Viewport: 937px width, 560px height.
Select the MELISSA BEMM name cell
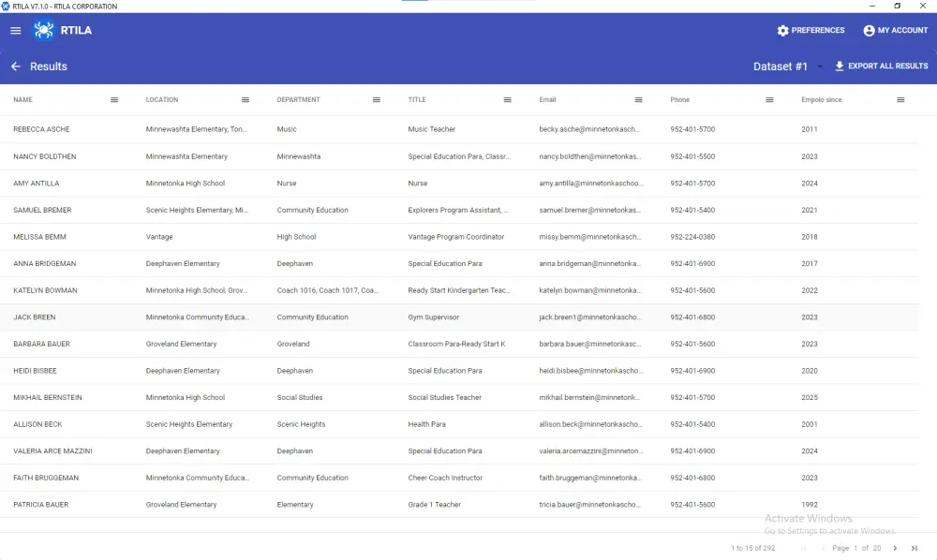39,237
